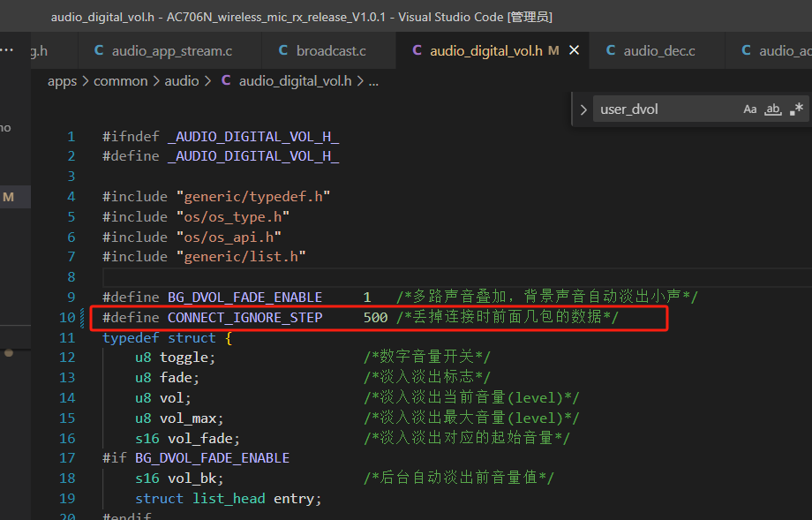The image size is (812, 520).
Task: Click the "os/os_api.h" include string
Action: click(229, 237)
